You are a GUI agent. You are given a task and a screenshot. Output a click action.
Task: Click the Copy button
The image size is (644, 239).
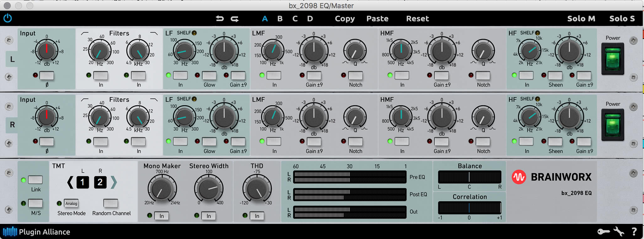click(x=345, y=19)
